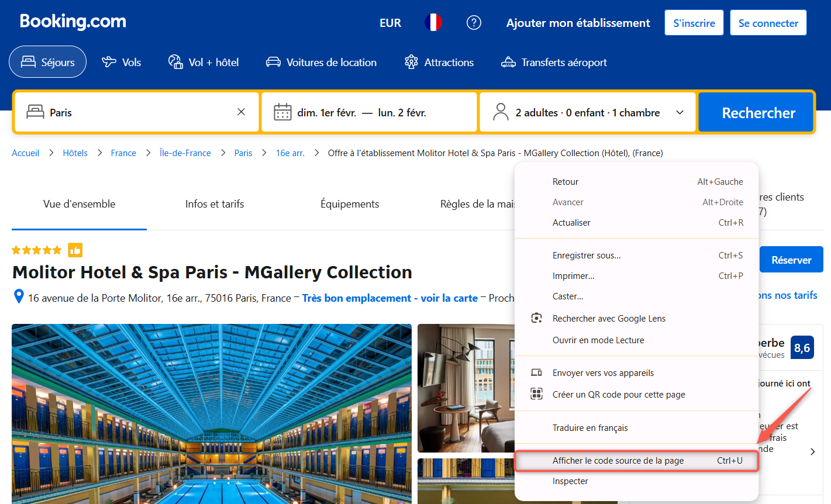Image resolution: width=831 pixels, height=504 pixels.
Task: Expand guests and rooms dropdown
Action: [x=680, y=112]
